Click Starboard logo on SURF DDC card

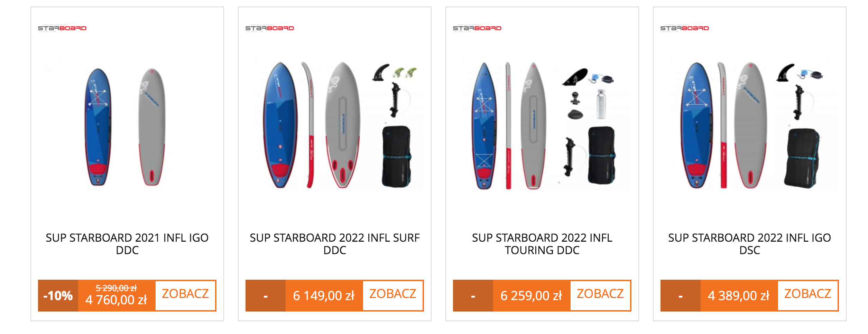pyautogui.click(x=270, y=28)
